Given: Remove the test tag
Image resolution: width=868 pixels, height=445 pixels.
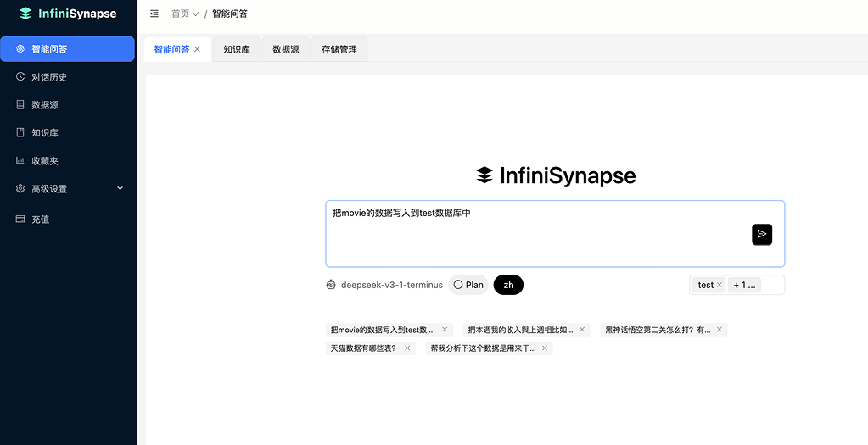Looking at the screenshot, I should click(x=719, y=285).
